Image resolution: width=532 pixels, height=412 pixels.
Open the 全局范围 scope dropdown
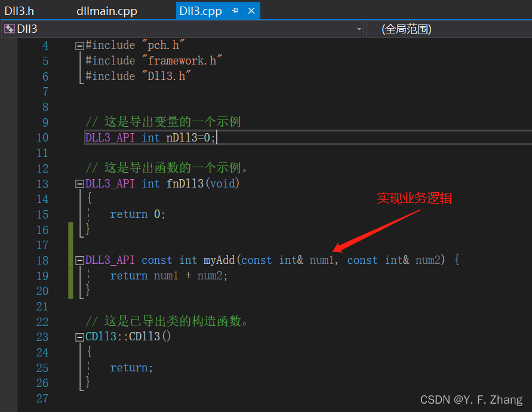(449, 29)
